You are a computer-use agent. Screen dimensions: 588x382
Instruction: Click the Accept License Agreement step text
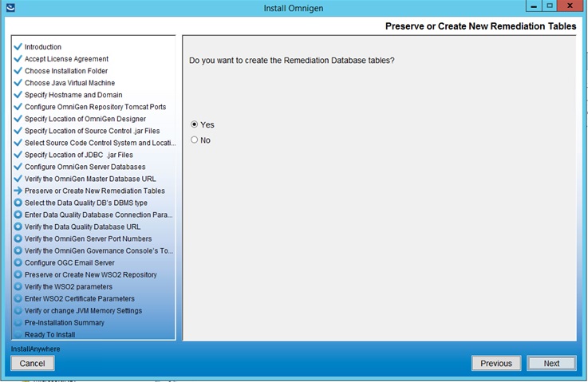[66, 59]
